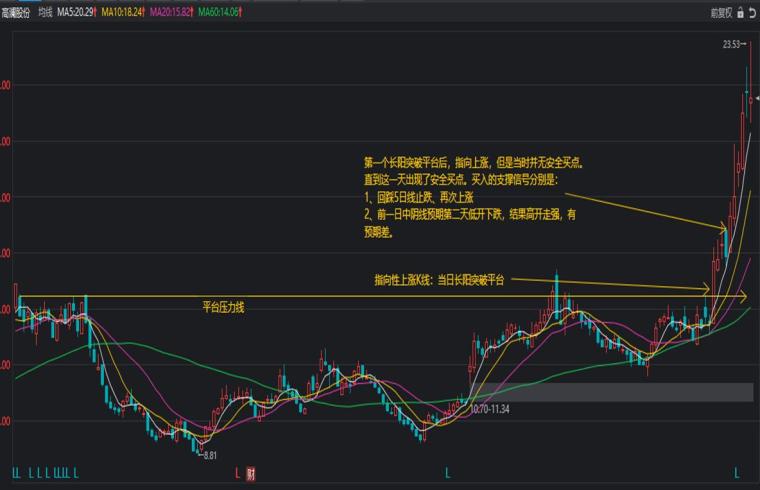Click the 23.53 high price label
The width and height of the screenshot is (760, 490).
[731, 45]
